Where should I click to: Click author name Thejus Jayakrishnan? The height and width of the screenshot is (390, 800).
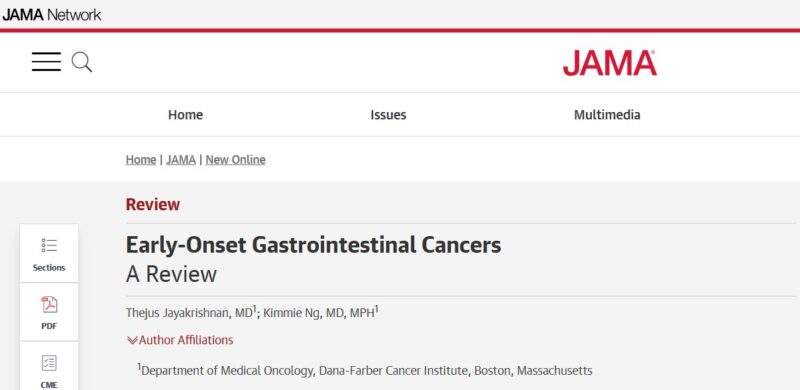(178, 313)
